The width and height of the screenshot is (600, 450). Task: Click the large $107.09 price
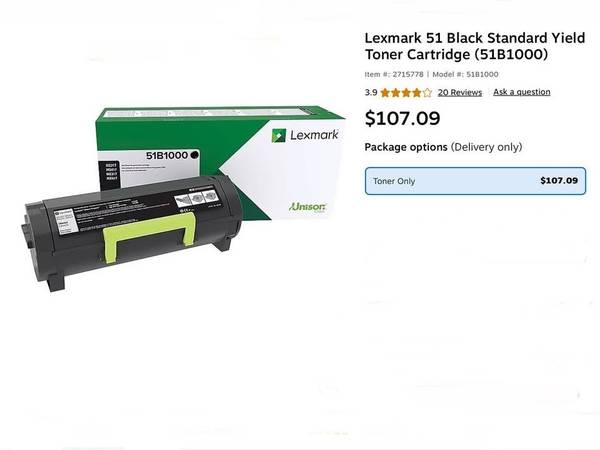pos(402,118)
